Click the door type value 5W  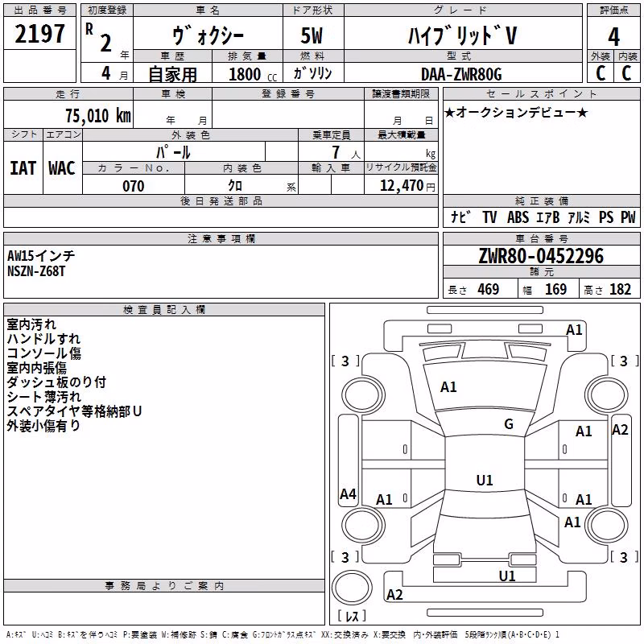coord(312,35)
